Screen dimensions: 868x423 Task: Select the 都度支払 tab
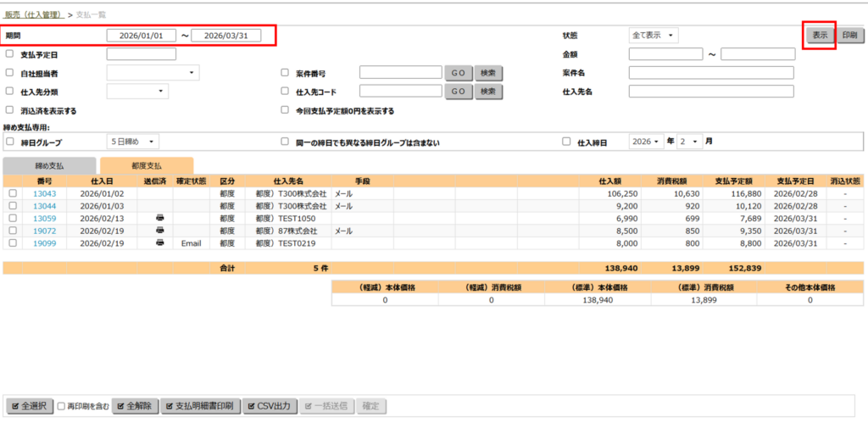(146, 166)
